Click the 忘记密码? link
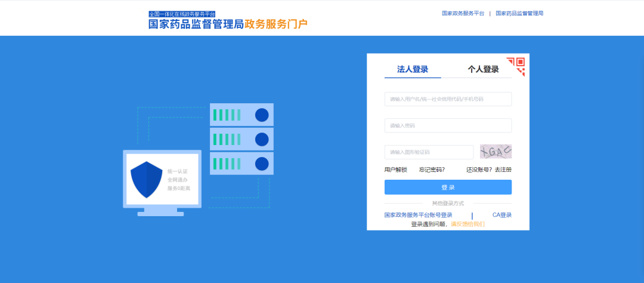Image resolution: width=644 pixels, height=283 pixels. click(432, 170)
